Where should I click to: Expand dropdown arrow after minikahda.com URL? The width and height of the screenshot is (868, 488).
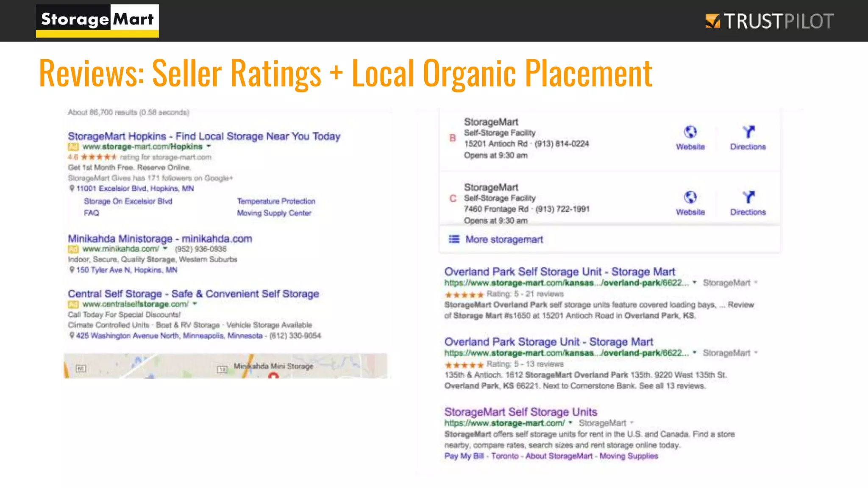coord(165,249)
